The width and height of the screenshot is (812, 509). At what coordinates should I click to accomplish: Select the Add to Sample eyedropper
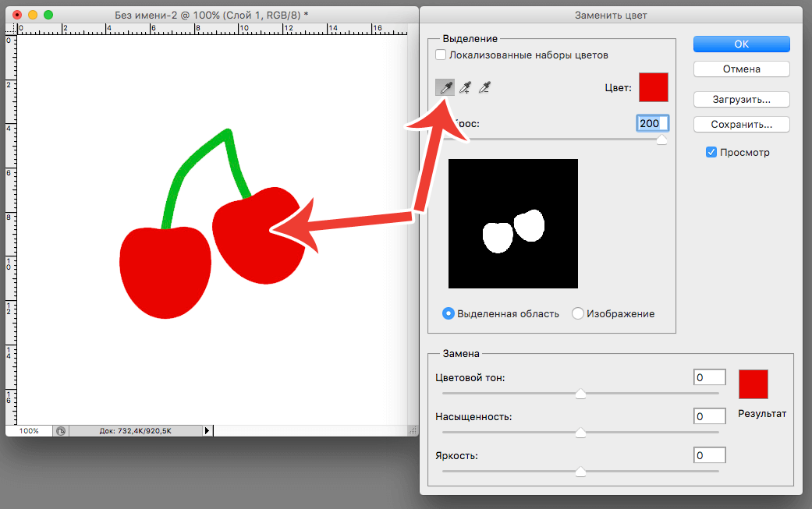point(465,88)
